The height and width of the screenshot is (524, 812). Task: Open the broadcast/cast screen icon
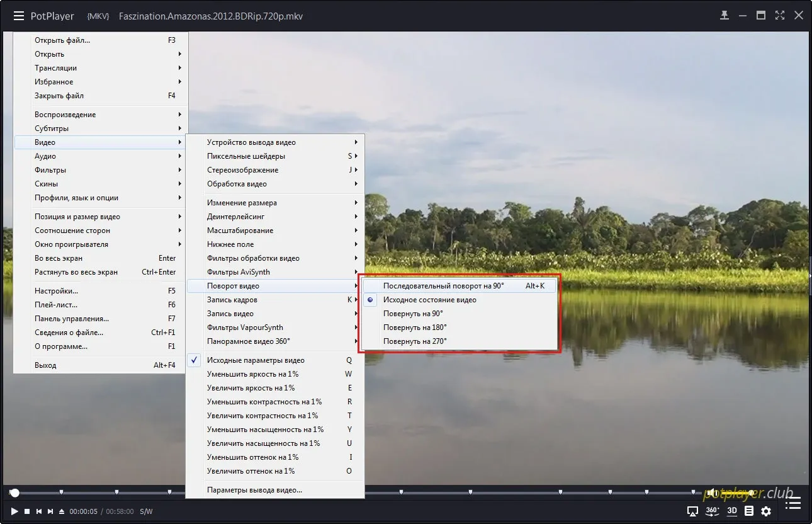point(693,511)
